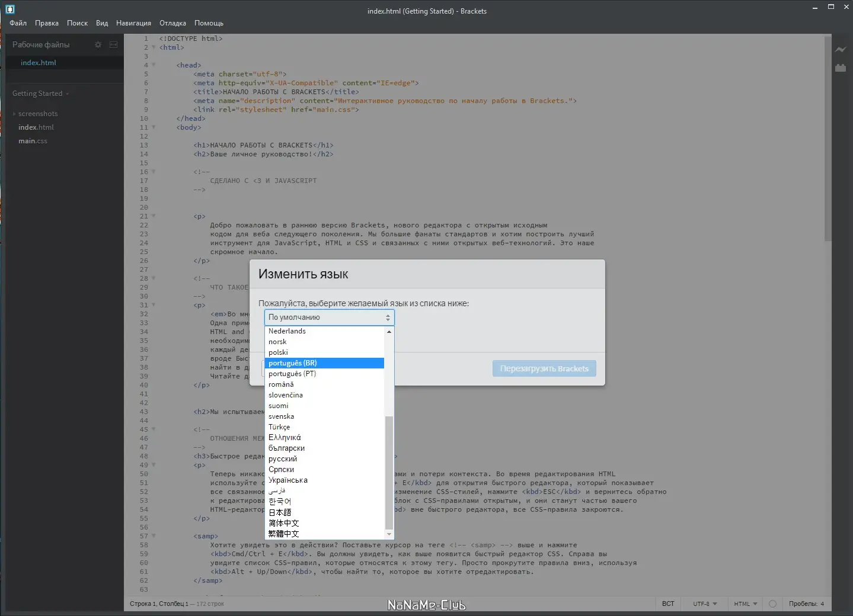Image resolution: width=853 pixels, height=616 pixels.
Task: Choose norsk from the language list
Action: 325,342
